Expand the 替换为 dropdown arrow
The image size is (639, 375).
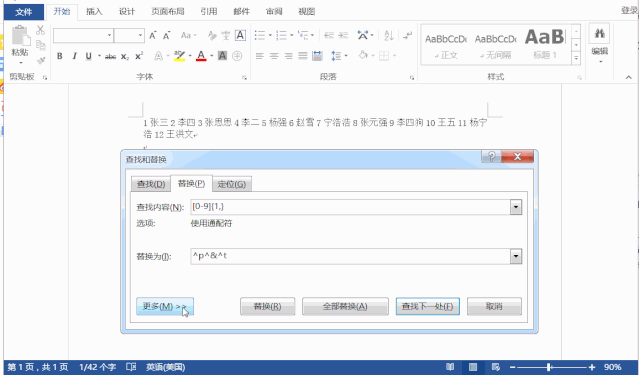point(516,257)
